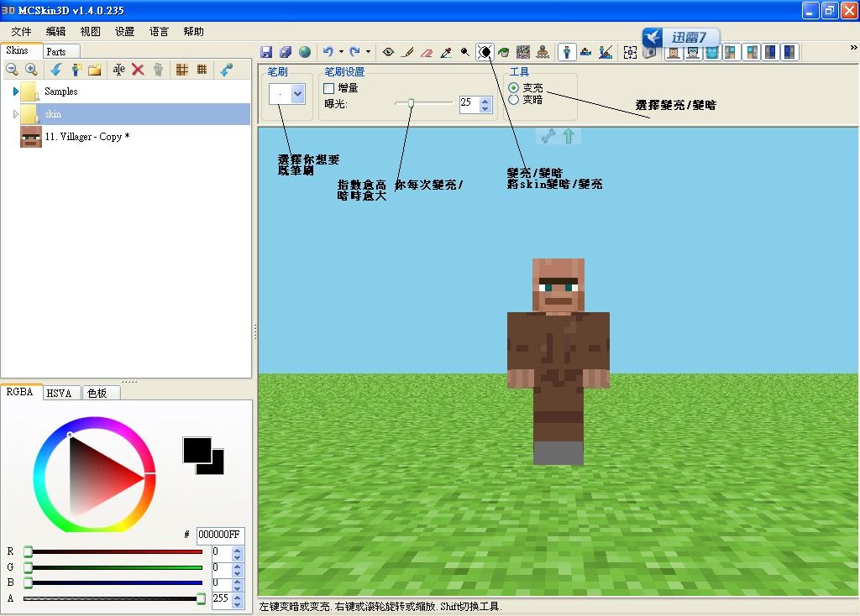Pick the Dropper color picker tool

click(x=446, y=52)
